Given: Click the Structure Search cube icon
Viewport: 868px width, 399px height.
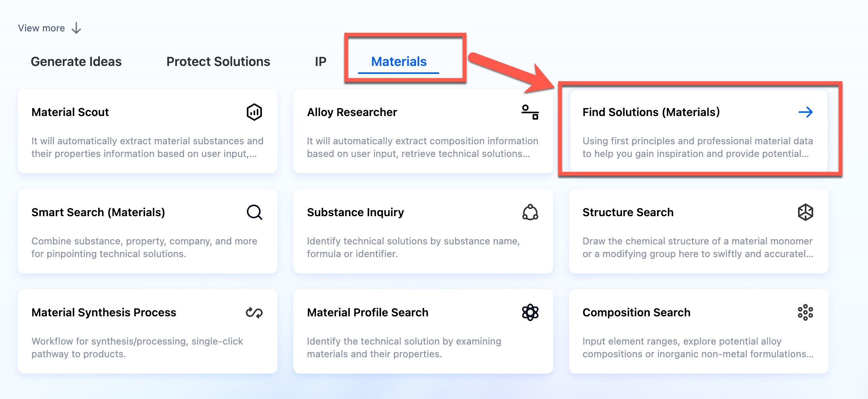Looking at the screenshot, I should pos(805,212).
